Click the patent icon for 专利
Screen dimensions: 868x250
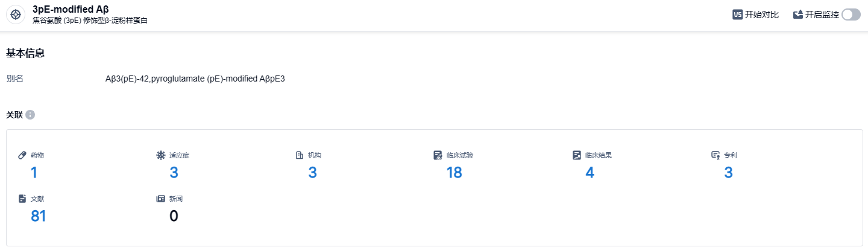point(715,155)
